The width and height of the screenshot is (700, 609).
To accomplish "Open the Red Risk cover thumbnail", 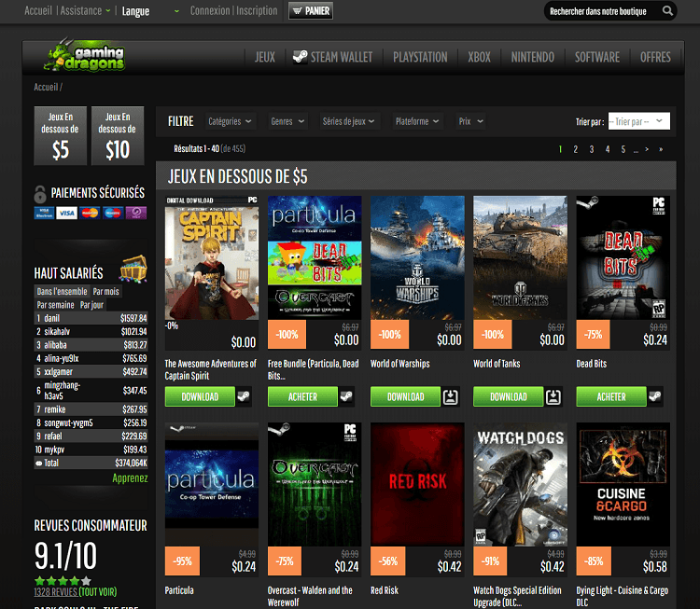I will click(x=417, y=484).
